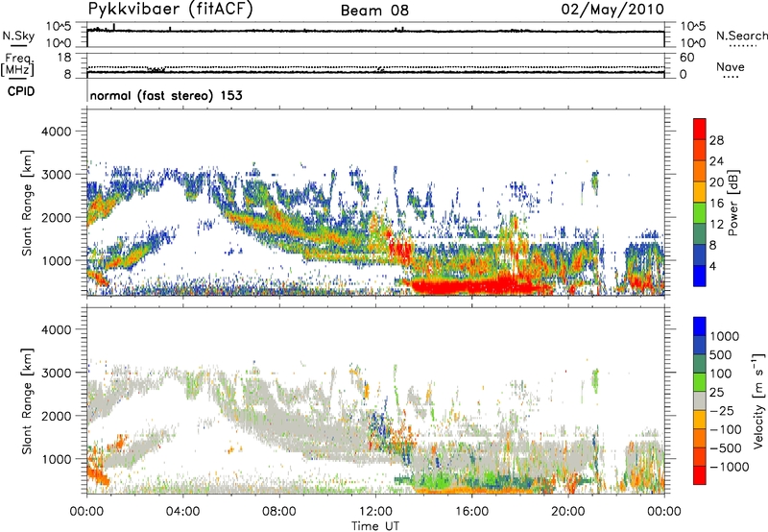The image size is (768, 532).
Task: Click velocity color bar value -1000
Action: 730,467
